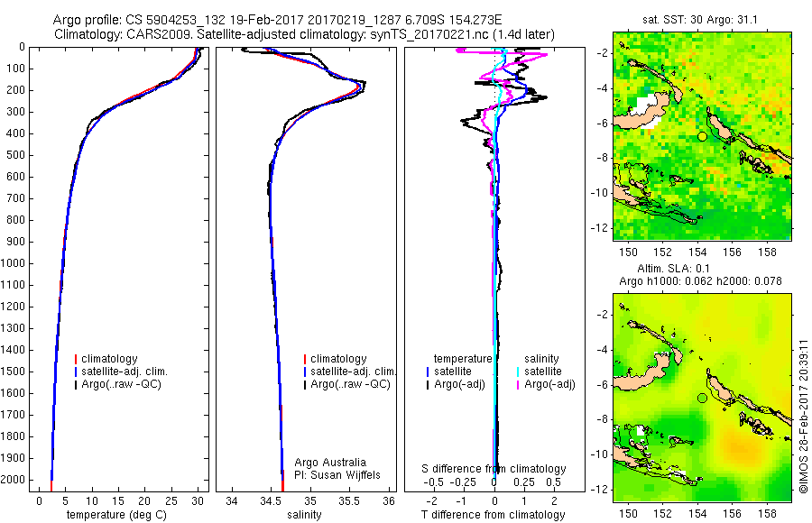Click the float position circle on SLA map

point(702,399)
